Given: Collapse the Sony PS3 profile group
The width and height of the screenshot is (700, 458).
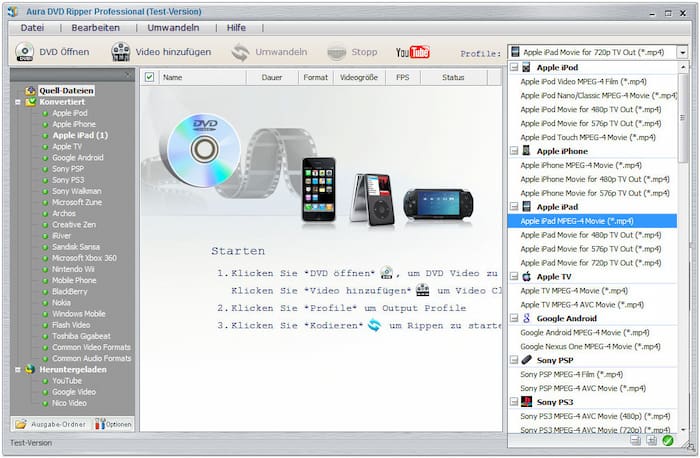Looking at the screenshot, I should tap(514, 402).
